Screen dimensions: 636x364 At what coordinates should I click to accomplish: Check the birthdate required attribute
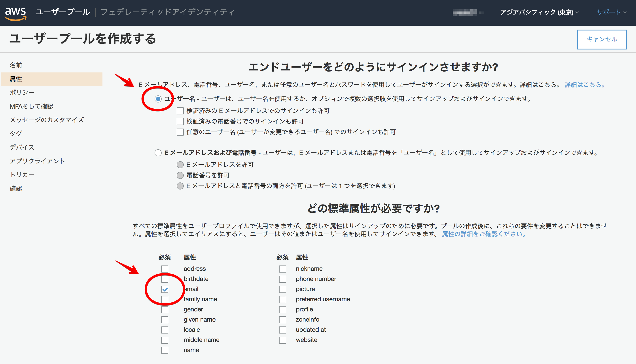[165, 279]
